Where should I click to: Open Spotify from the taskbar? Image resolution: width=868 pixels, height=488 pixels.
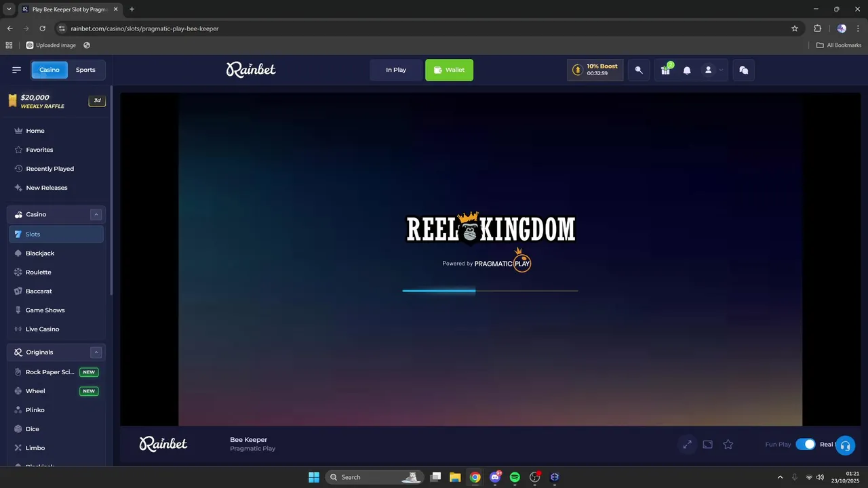[515, 477]
